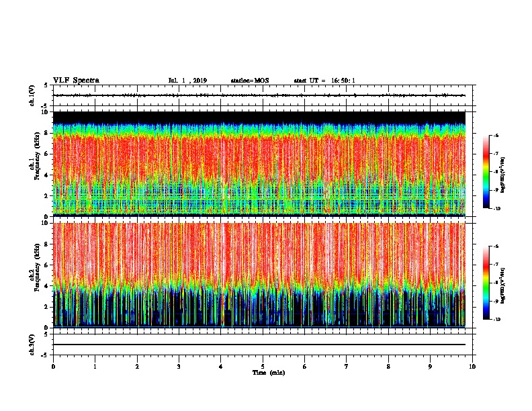Click the ch.1 spectrogram color scale bar
Image resolution: width=532 pixels, height=411 pixels.
coord(486,172)
